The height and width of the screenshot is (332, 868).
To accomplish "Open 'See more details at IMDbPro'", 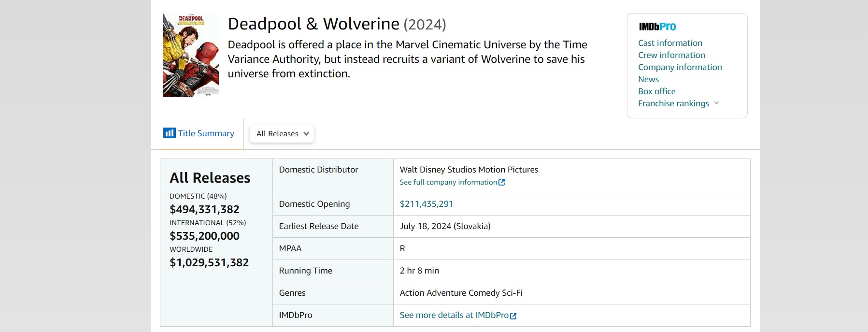I will click(454, 315).
